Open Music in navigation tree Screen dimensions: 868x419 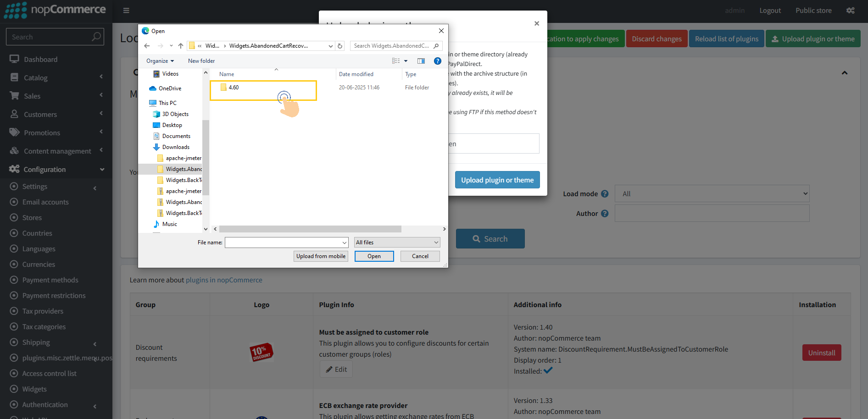169,224
